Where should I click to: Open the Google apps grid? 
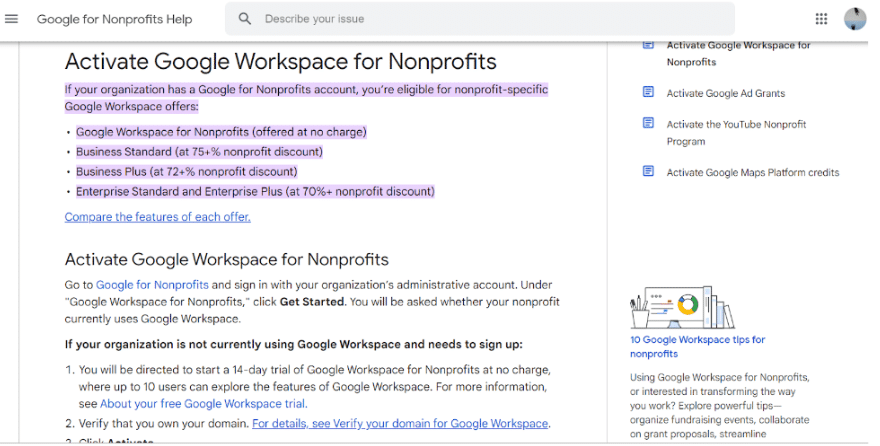[x=821, y=19]
